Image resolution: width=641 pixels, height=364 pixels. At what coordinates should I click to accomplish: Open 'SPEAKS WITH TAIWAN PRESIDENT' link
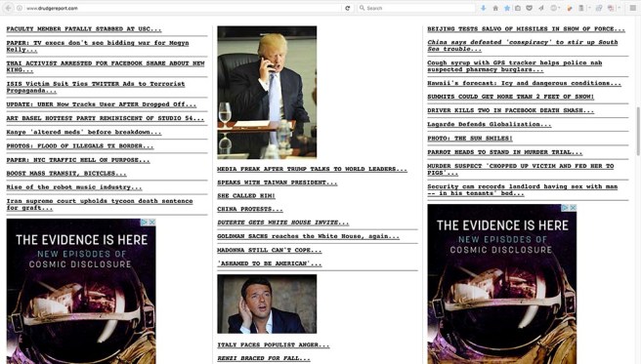[x=278, y=182]
